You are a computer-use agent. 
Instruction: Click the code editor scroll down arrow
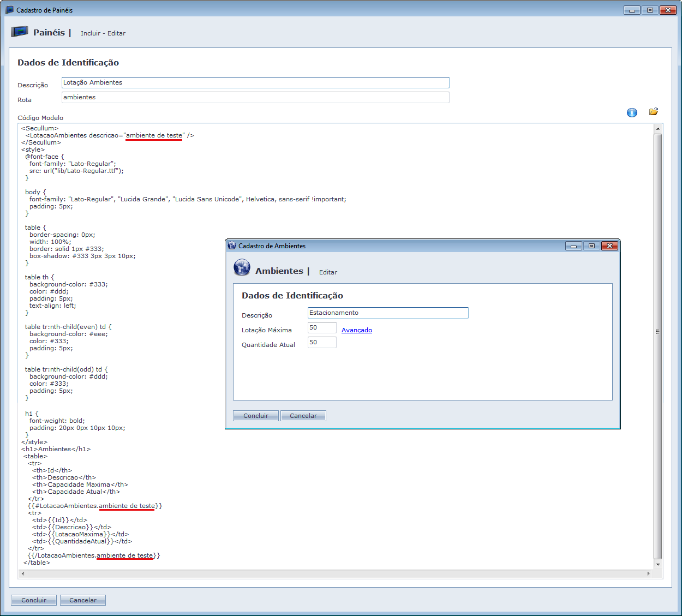click(658, 564)
